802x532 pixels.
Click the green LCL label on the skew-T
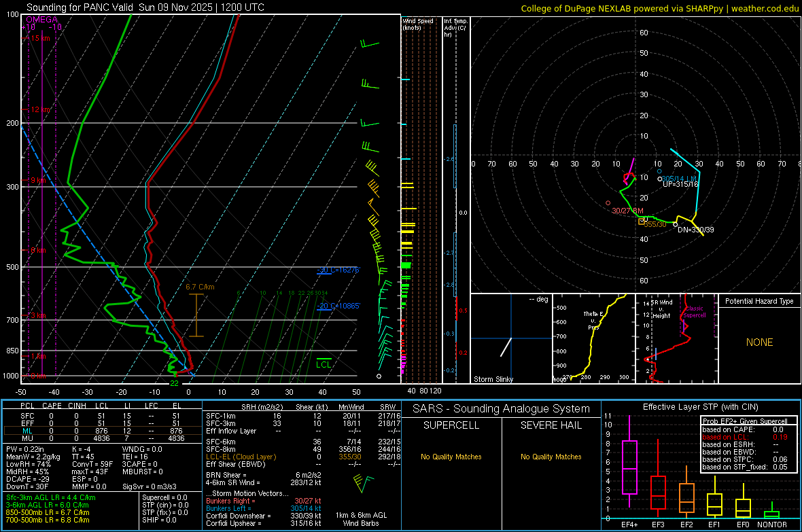tap(324, 364)
